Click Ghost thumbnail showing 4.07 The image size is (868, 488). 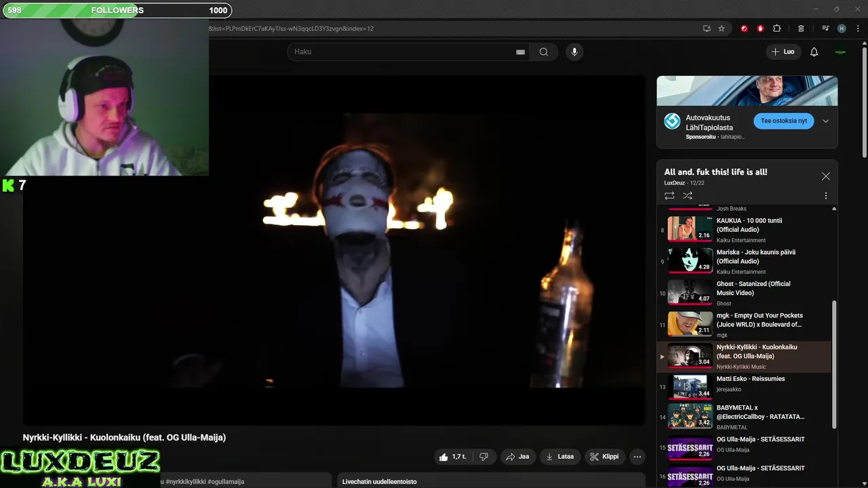[x=690, y=292]
